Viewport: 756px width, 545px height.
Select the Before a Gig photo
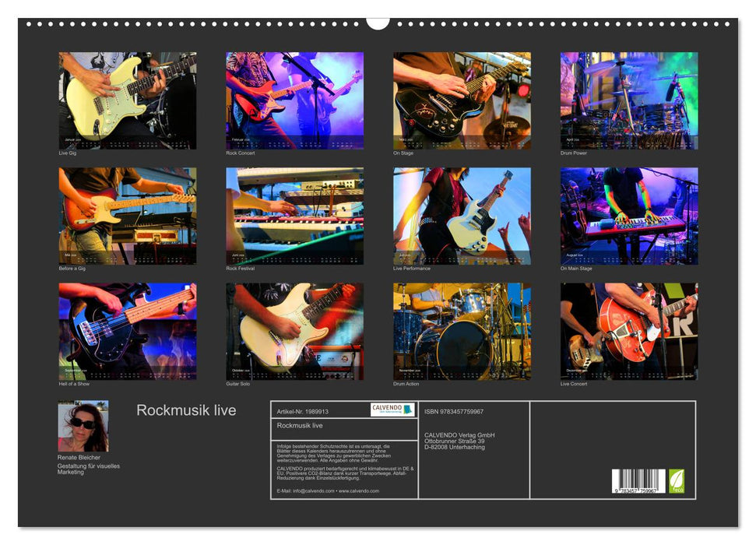[x=128, y=216]
